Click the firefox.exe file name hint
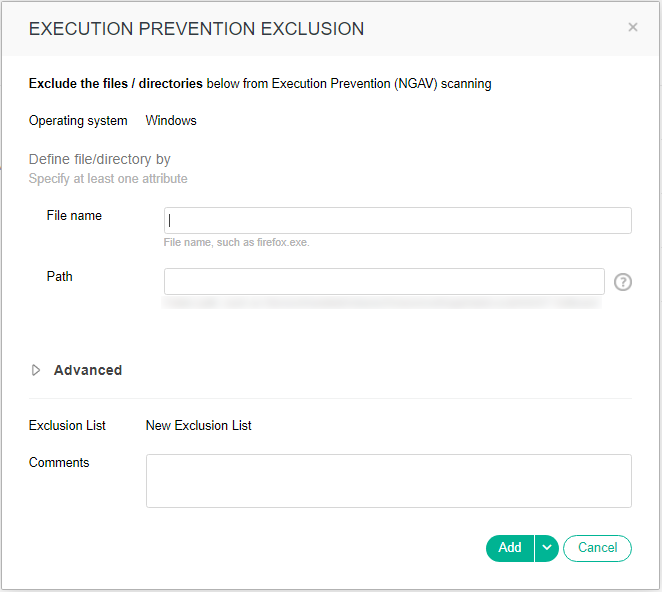The width and height of the screenshot is (662, 592). [x=236, y=243]
